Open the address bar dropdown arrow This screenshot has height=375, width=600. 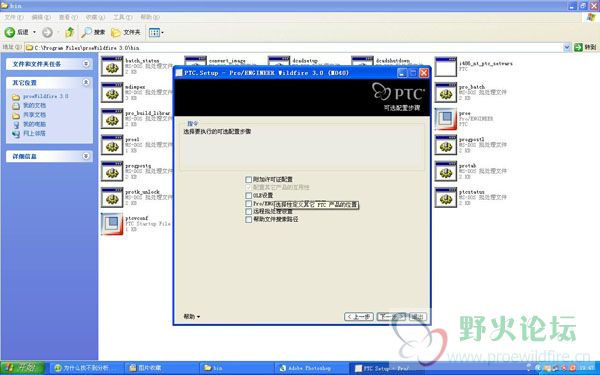coord(567,47)
